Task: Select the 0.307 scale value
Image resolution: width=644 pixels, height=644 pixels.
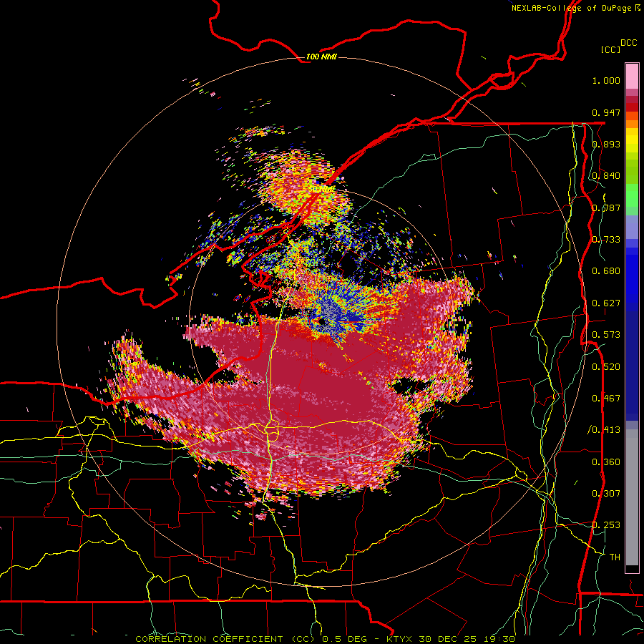Action: 606,493
